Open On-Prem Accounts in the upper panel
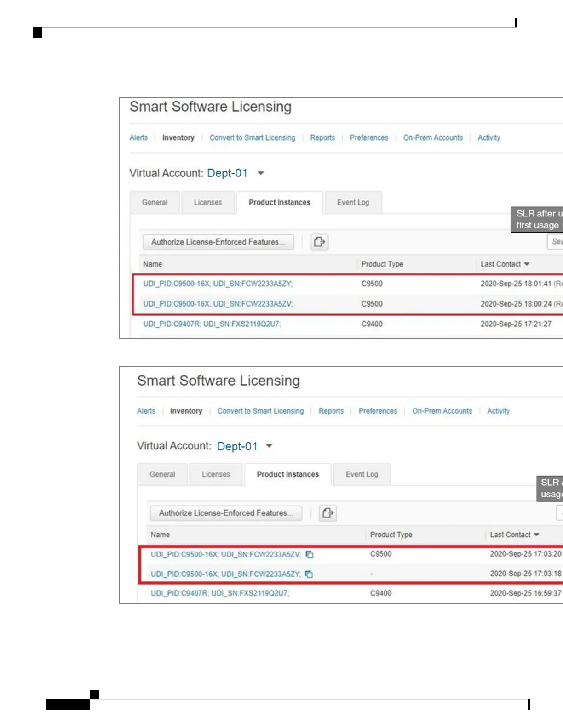 pyautogui.click(x=433, y=137)
